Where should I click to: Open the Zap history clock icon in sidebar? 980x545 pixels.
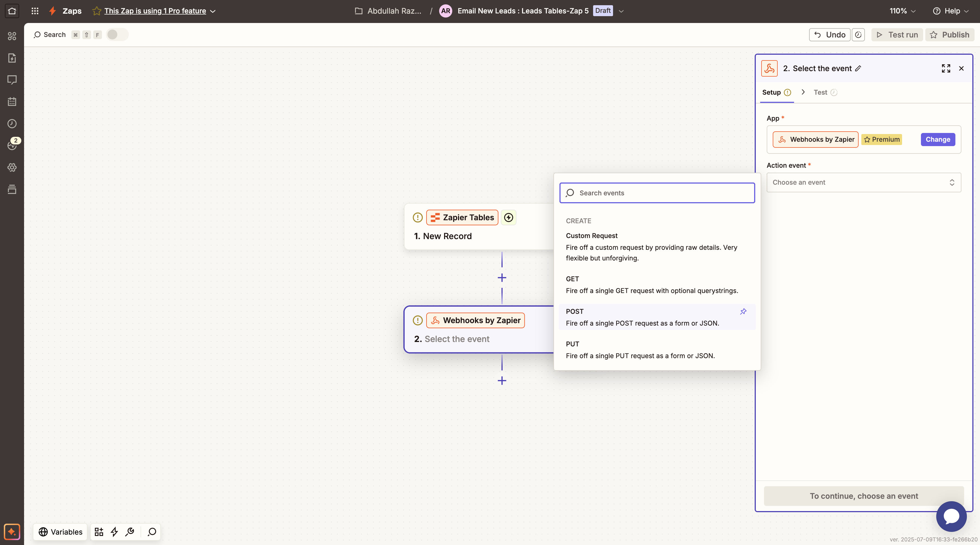12,124
